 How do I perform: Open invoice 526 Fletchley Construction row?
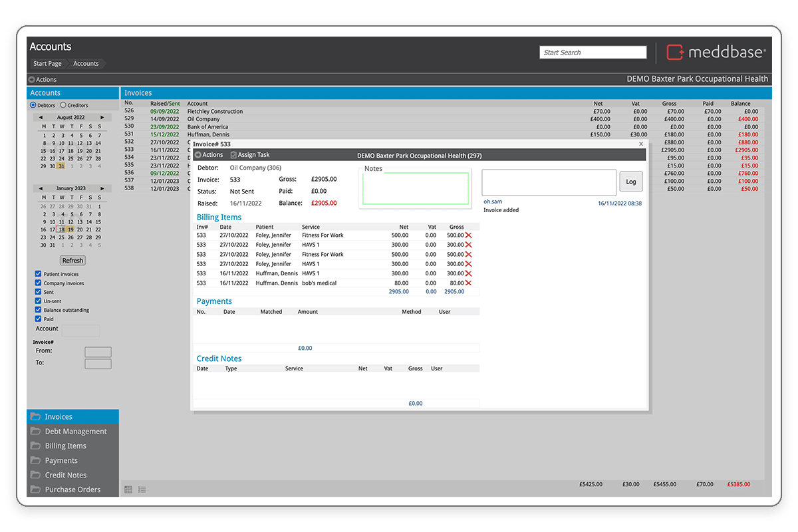[x=442, y=112]
